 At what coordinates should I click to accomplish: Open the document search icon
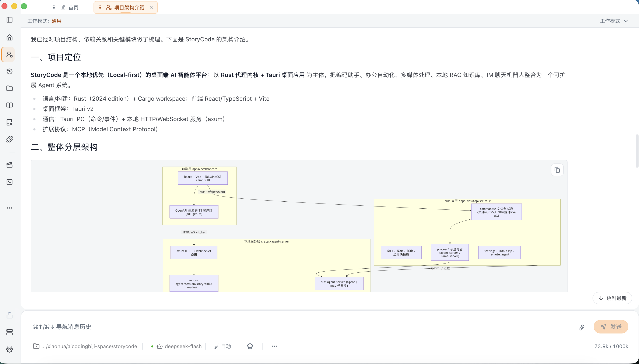point(10,122)
